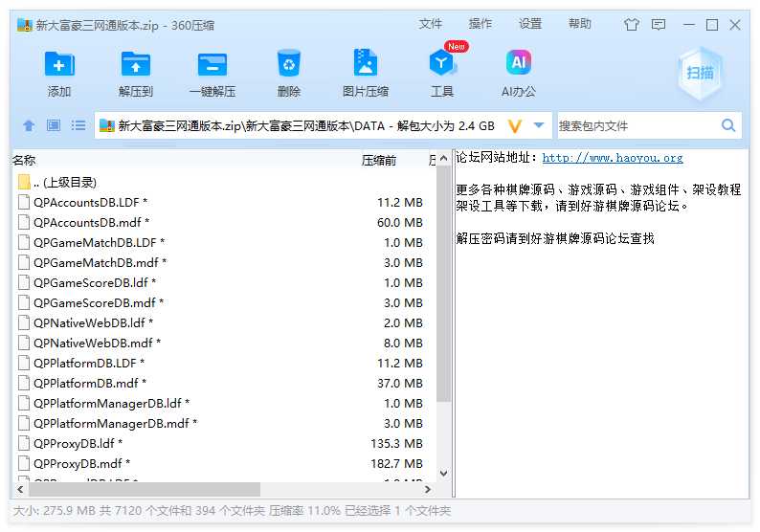Click the vertical scrollbar down arrow
Viewport: 760px width, 532px height.
tap(443, 474)
